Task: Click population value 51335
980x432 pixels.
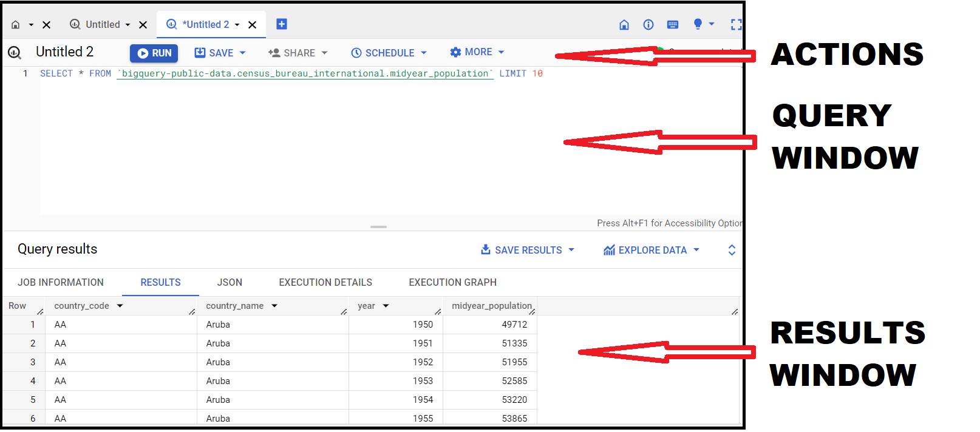Action: [514, 343]
